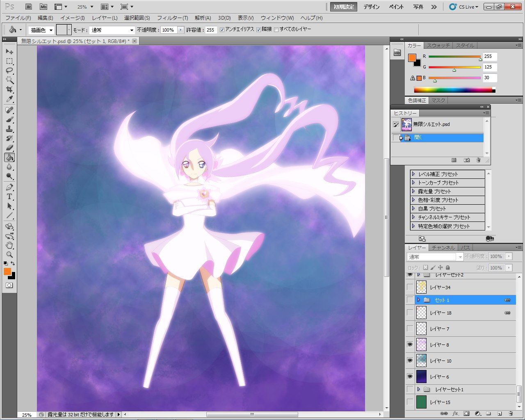Switch to ペイント workspace
The image size is (525, 420).
(x=397, y=7)
